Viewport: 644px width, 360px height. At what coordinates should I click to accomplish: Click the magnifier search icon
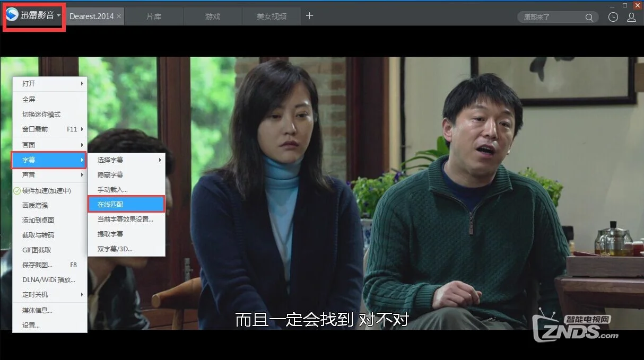click(x=589, y=17)
